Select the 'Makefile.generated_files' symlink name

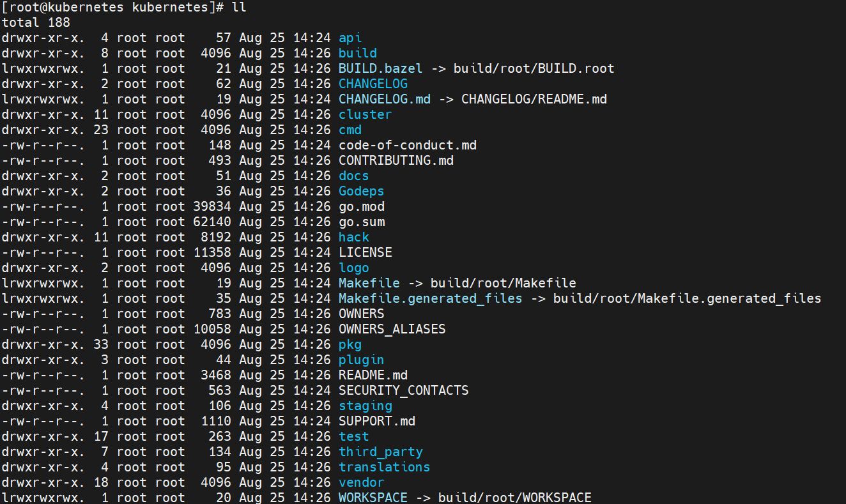431,298
